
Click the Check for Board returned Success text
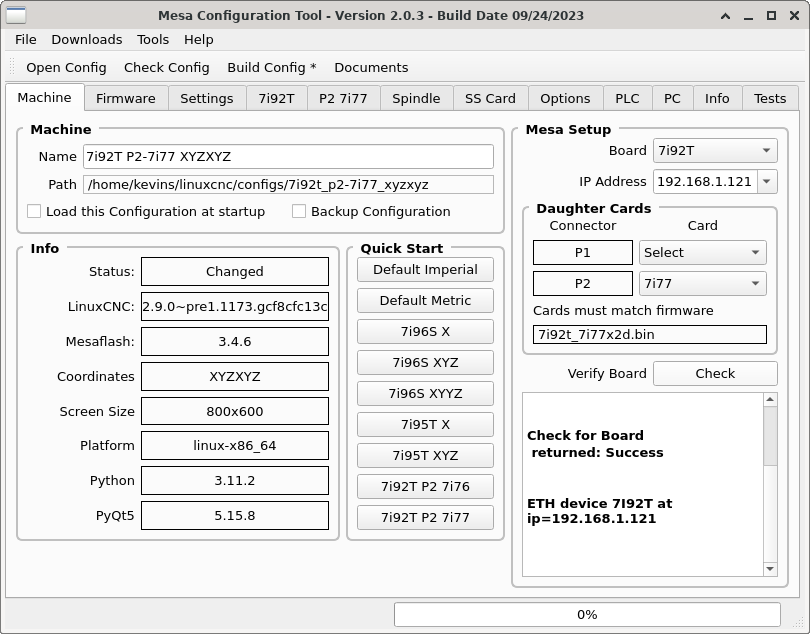click(595, 444)
